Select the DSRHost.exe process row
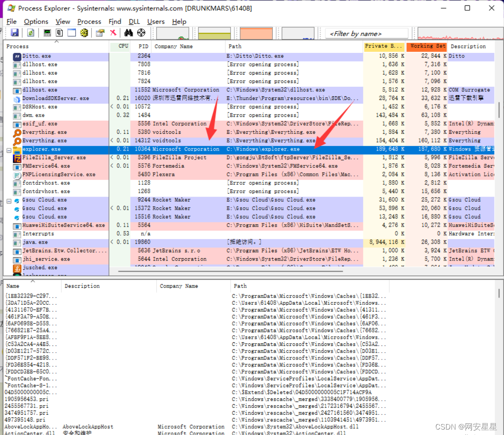 (x=249, y=107)
